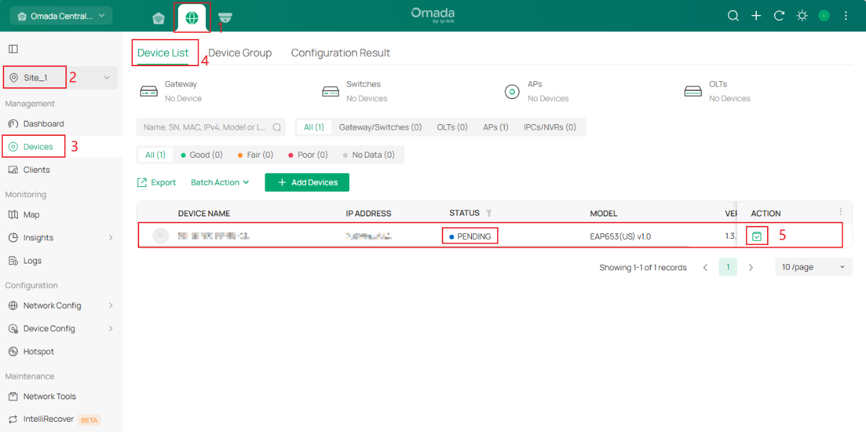Image resolution: width=866 pixels, height=432 pixels.
Task: Filter by OLTs (0)
Action: click(452, 127)
